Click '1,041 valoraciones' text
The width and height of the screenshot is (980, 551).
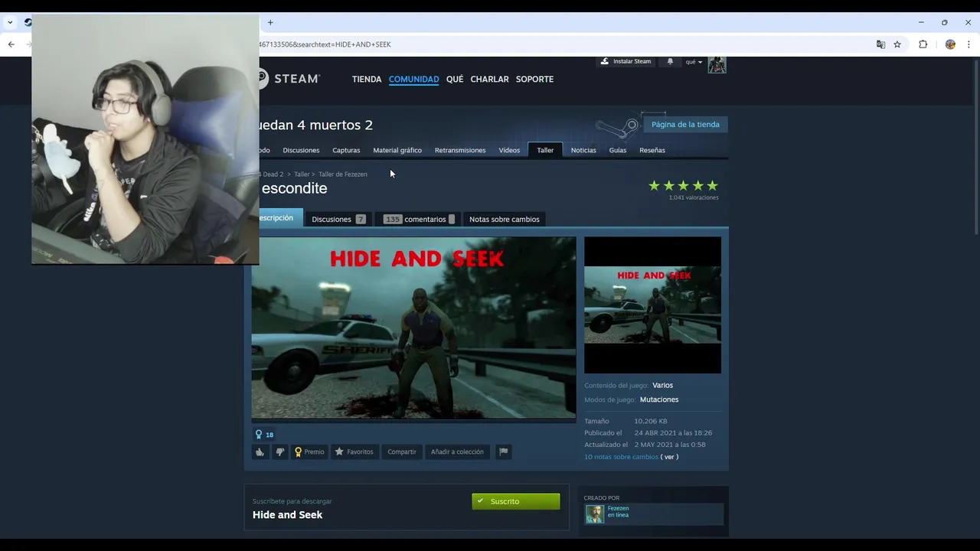pyautogui.click(x=694, y=197)
